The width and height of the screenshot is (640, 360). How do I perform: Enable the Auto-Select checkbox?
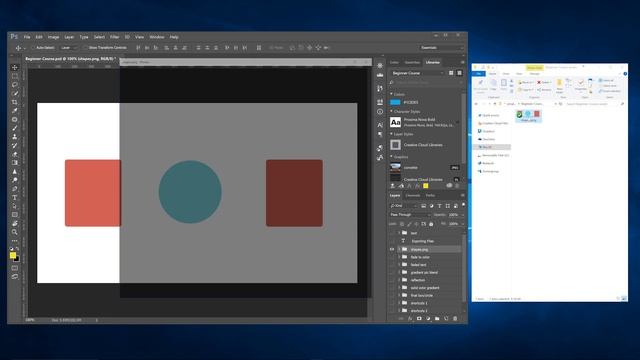33,48
